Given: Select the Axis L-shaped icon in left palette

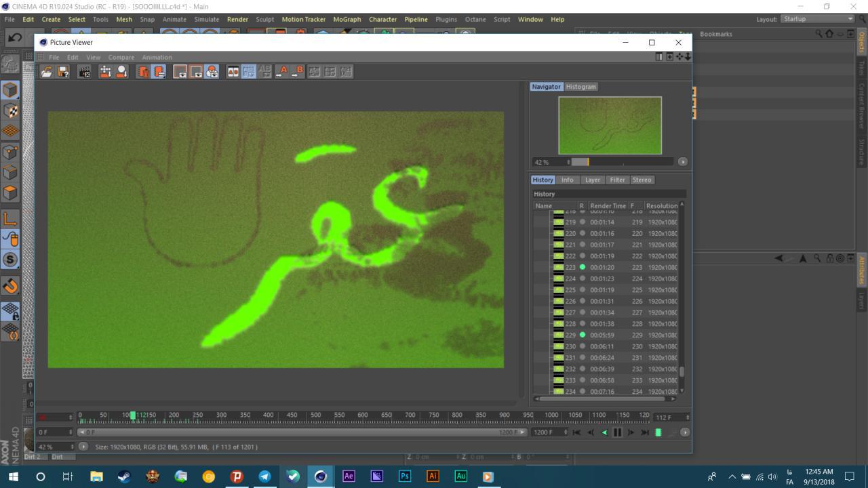Looking at the screenshot, I should (10, 218).
